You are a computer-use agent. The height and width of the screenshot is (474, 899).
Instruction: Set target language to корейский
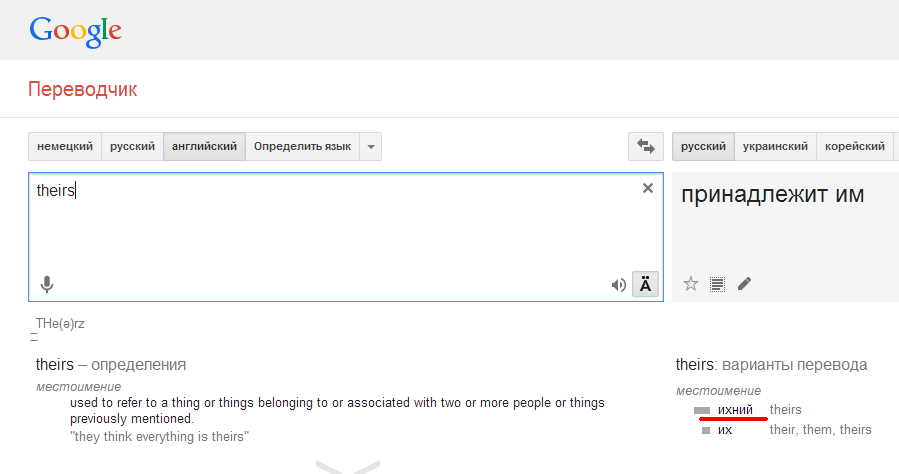click(854, 146)
